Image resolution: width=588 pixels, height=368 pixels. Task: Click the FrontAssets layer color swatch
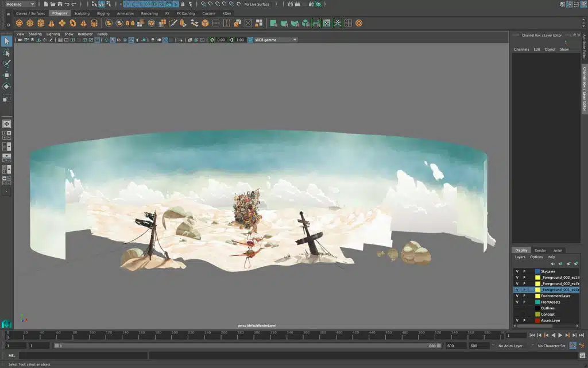(x=537, y=302)
